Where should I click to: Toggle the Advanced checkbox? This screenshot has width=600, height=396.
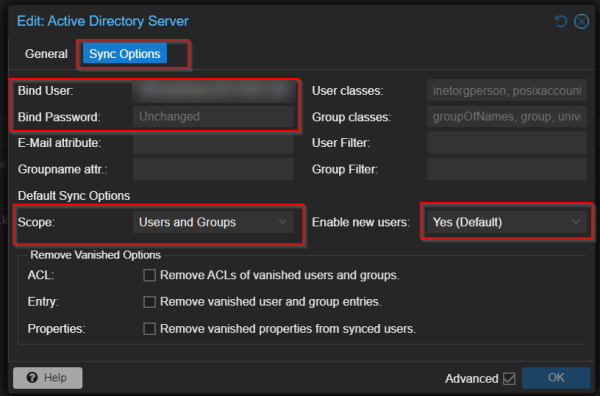pos(509,379)
